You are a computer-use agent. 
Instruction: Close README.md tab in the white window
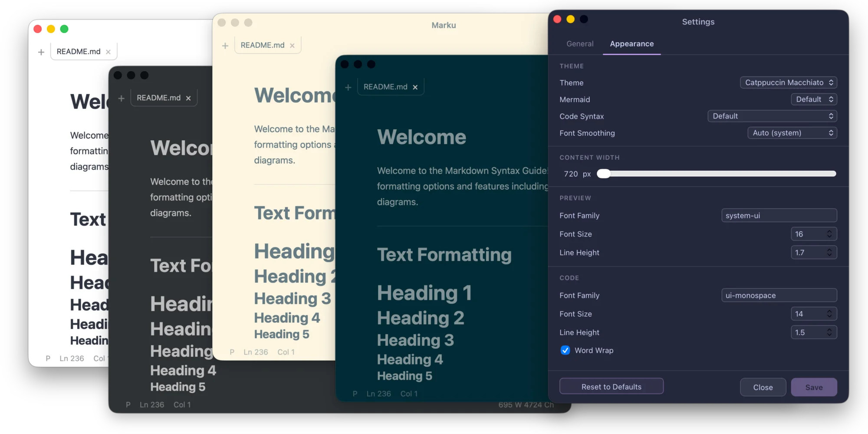[108, 52]
